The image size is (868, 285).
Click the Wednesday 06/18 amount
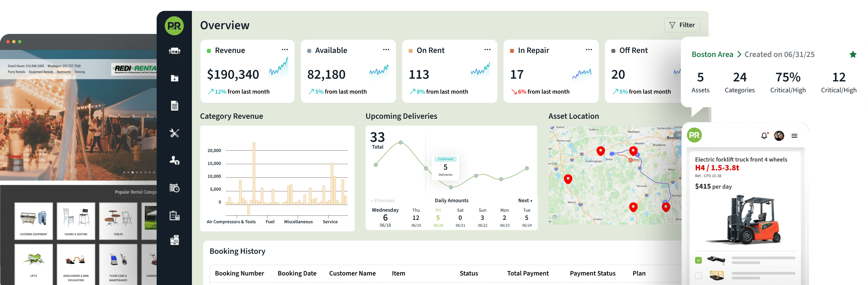[x=385, y=217]
